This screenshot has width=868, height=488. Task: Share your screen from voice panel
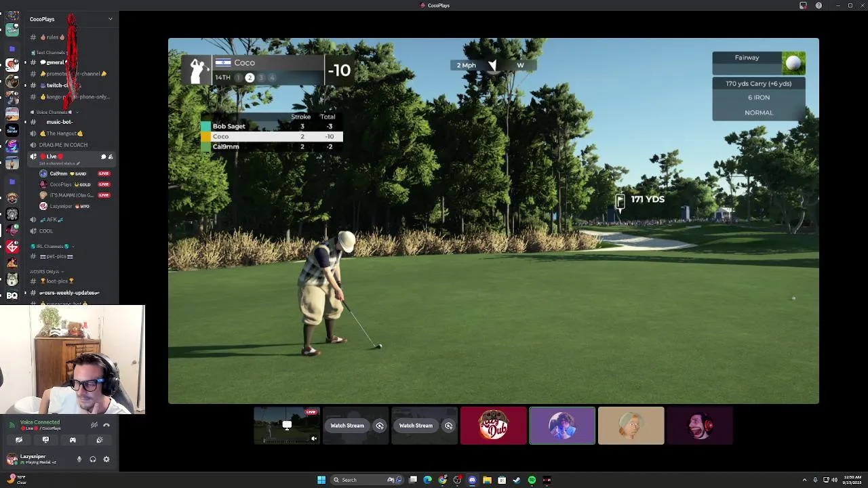[45, 440]
